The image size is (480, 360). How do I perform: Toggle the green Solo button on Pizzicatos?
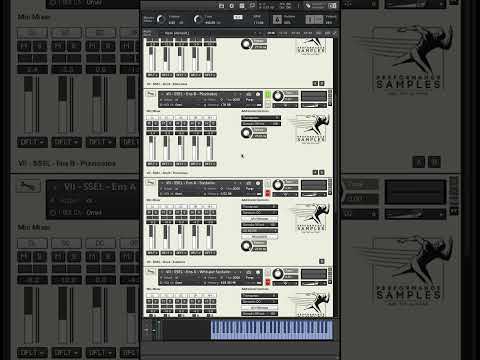(x=268, y=95)
